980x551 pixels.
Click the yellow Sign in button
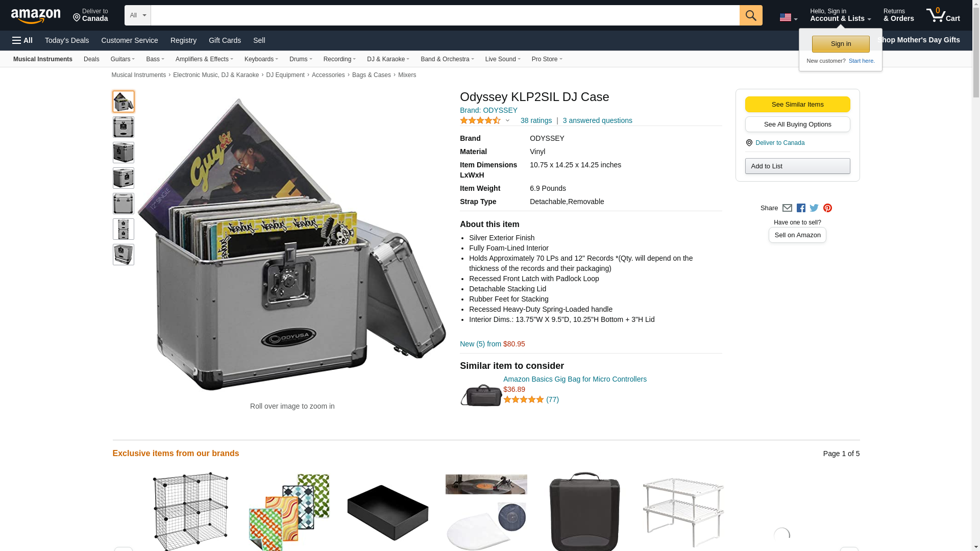841,44
